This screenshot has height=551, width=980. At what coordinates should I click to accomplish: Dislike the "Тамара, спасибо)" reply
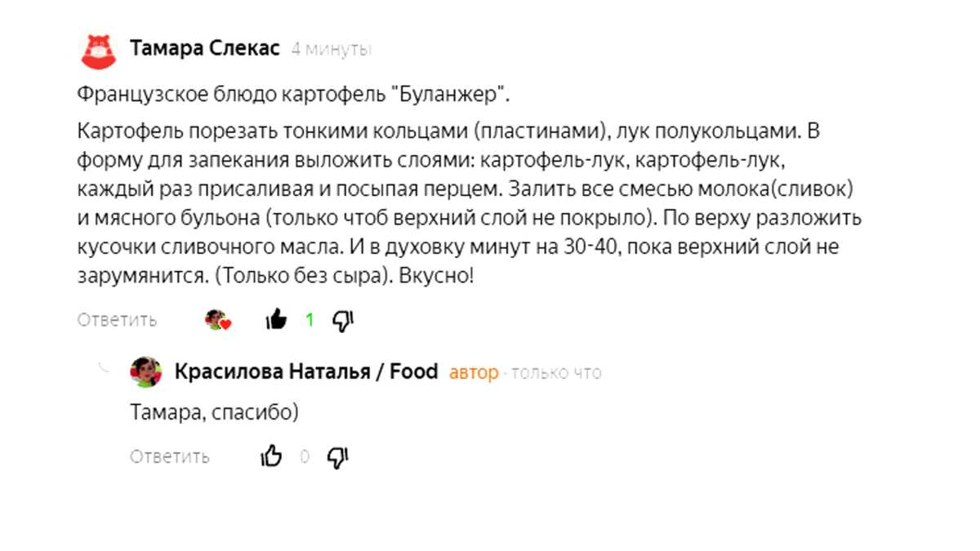pos(337,457)
